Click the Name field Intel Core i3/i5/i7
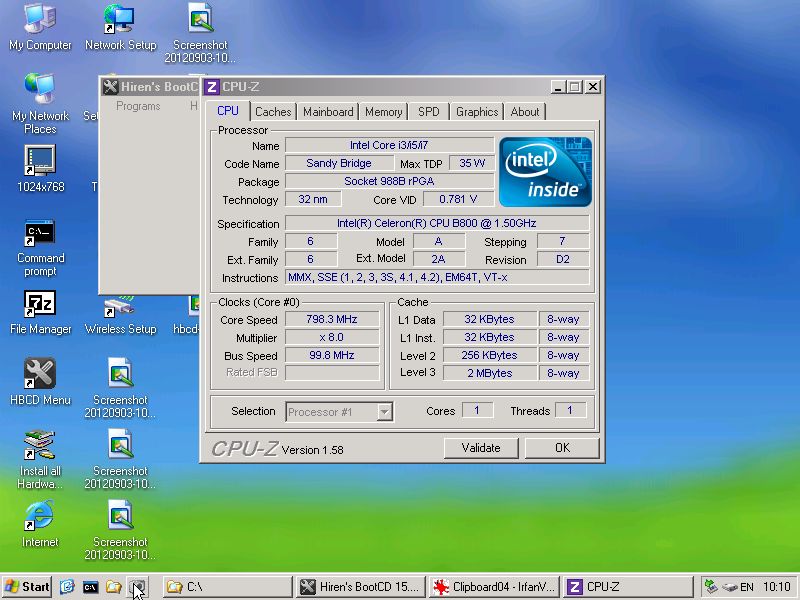Image resolution: width=800 pixels, height=600 pixels. click(389, 145)
